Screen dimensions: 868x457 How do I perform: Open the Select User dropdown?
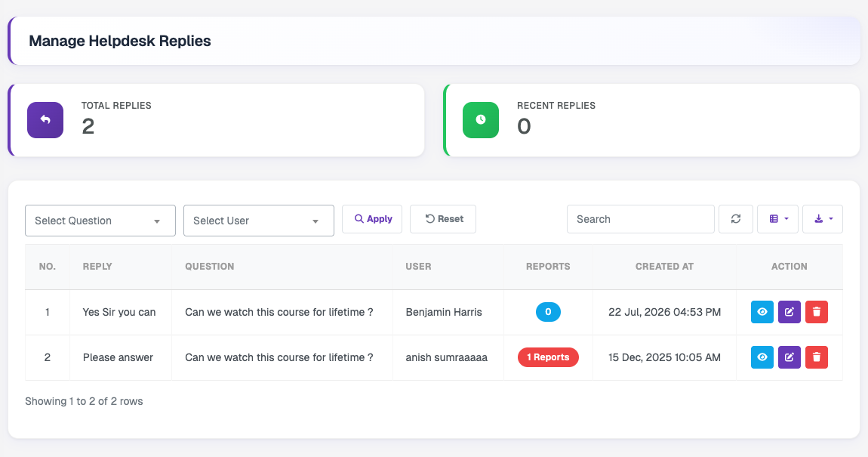coord(259,221)
